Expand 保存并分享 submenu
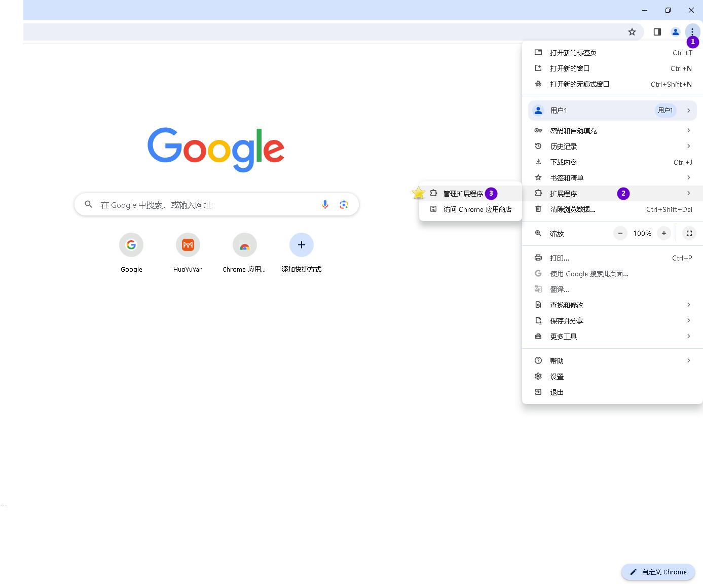This screenshot has width=703, height=588. click(x=612, y=321)
